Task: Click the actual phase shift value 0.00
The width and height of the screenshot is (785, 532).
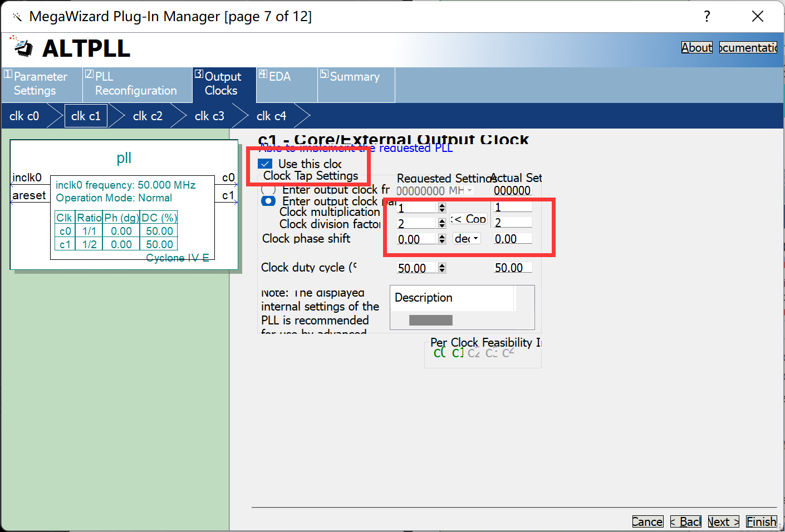Action: tap(513, 239)
